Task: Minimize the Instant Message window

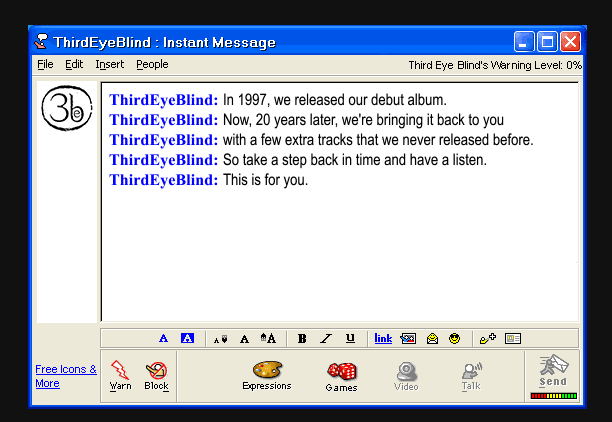Action: [524, 42]
